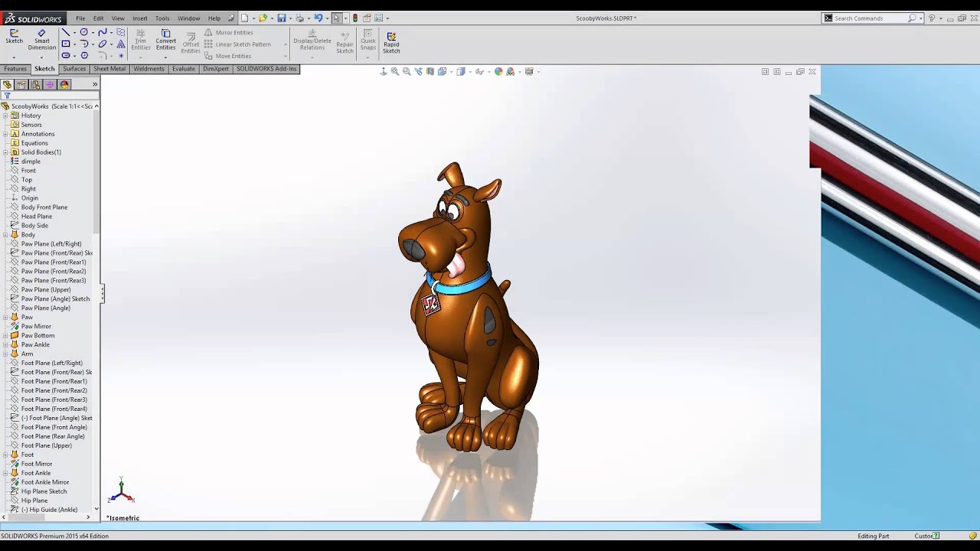Click the Repair Sketch tool
980x551 pixels.
[345, 42]
